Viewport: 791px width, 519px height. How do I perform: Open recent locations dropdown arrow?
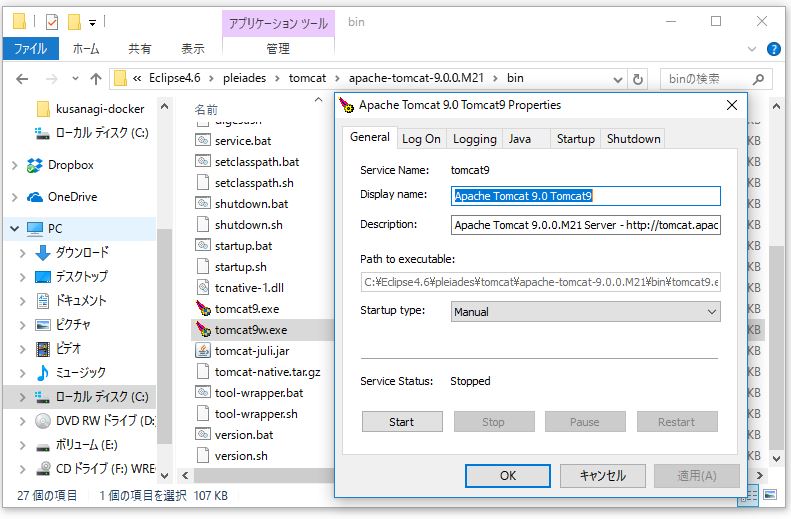pyautogui.click(x=75, y=79)
